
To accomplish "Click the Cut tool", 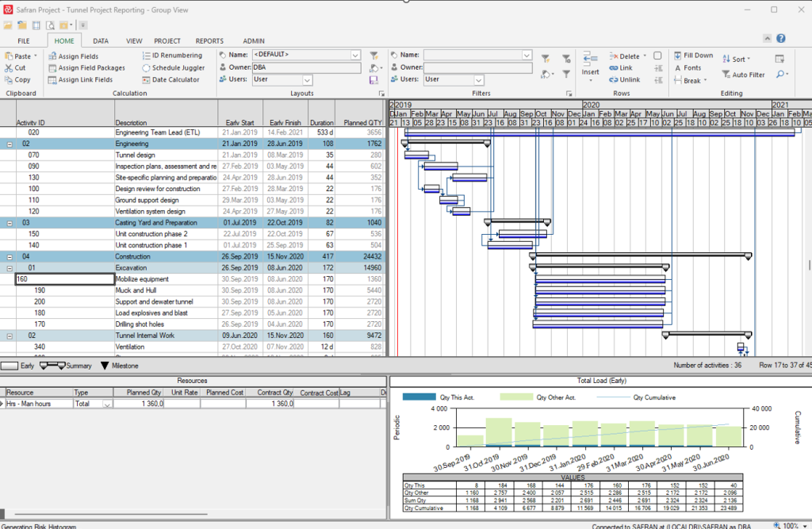I will pos(15,68).
